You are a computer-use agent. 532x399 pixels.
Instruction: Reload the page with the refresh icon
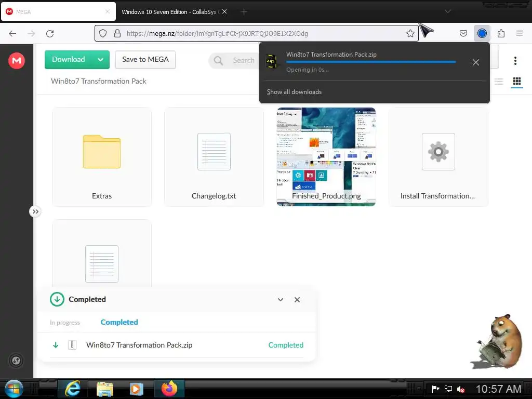50,34
